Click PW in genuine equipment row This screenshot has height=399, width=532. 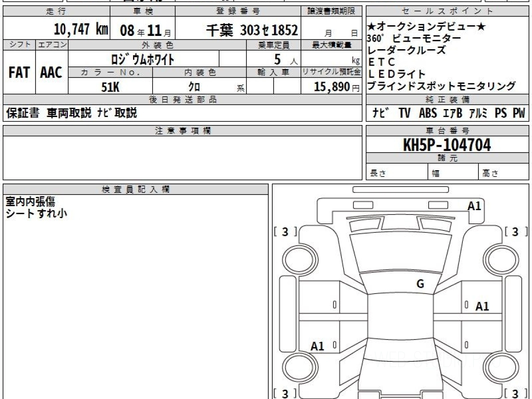coord(519,113)
